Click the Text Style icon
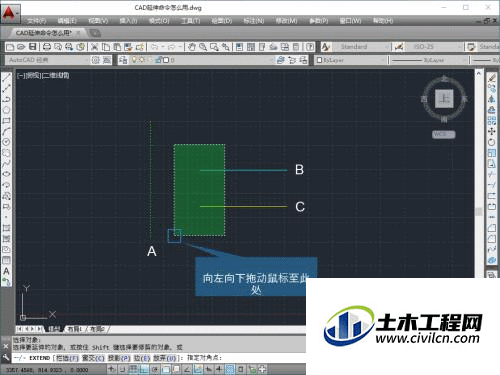 [x=326, y=47]
